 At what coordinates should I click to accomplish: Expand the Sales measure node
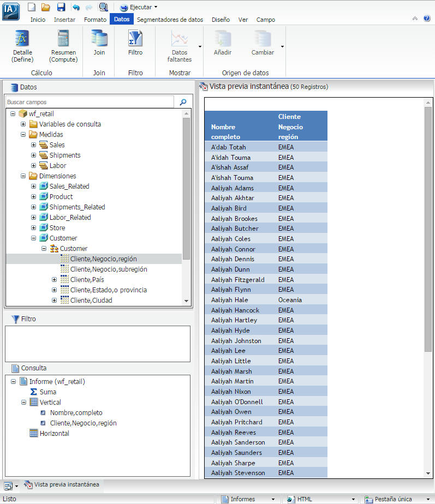point(33,145)
